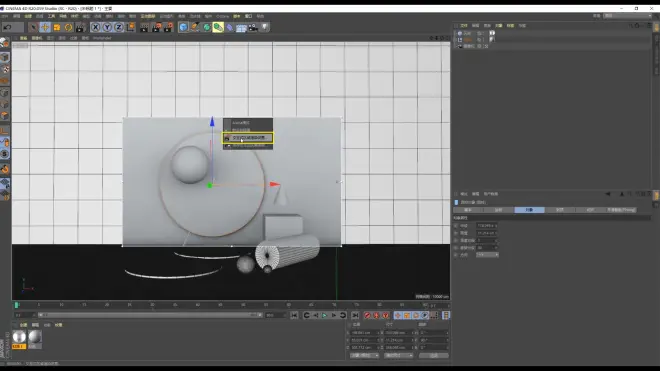
Task: Toggle Position keyframe recording icon
Action: [398, 315]
